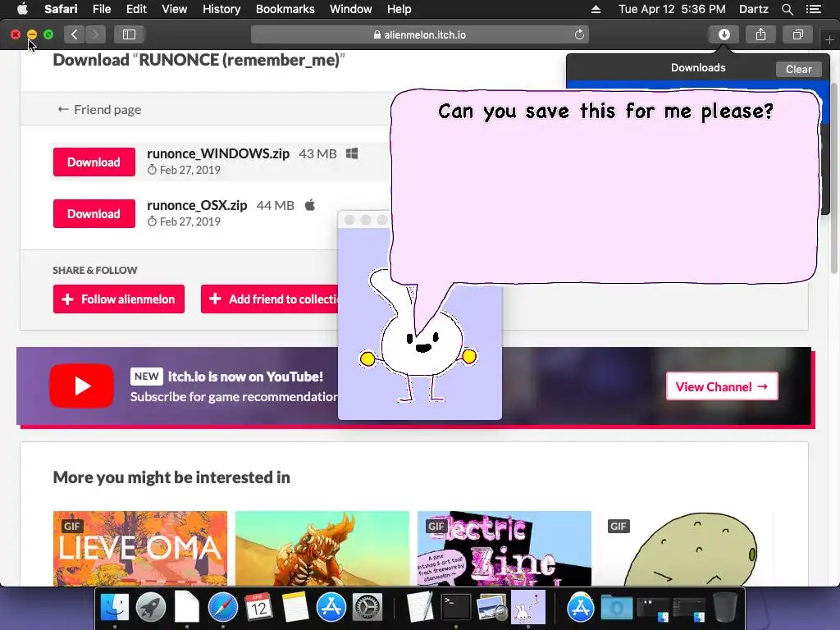Open a new tab with the plus icon
Screen dimensions: 840x630
(x=829, y=39)
